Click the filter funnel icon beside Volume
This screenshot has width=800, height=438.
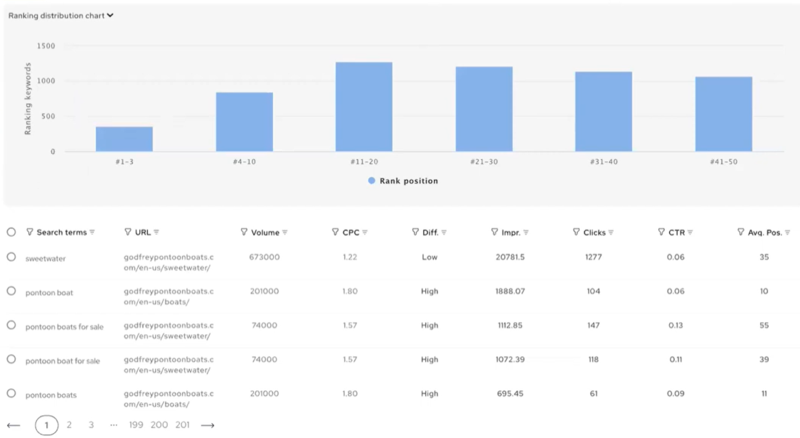click(245, 232)
